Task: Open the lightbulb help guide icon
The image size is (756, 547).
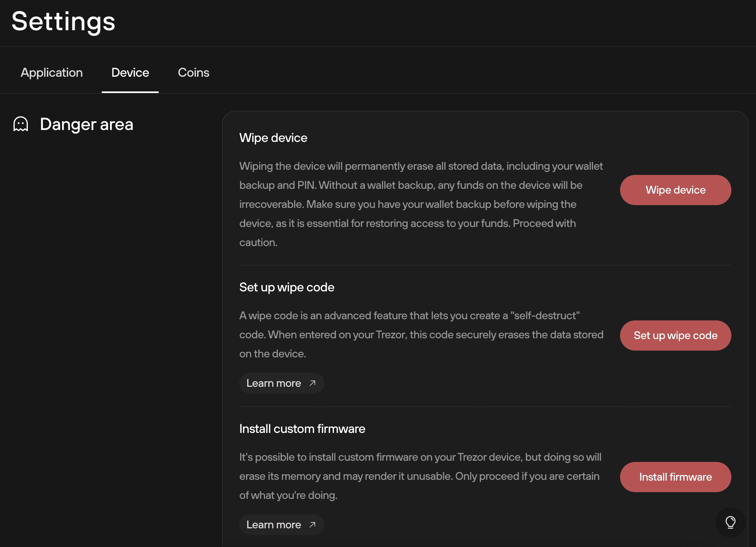Action: point(730,522)
